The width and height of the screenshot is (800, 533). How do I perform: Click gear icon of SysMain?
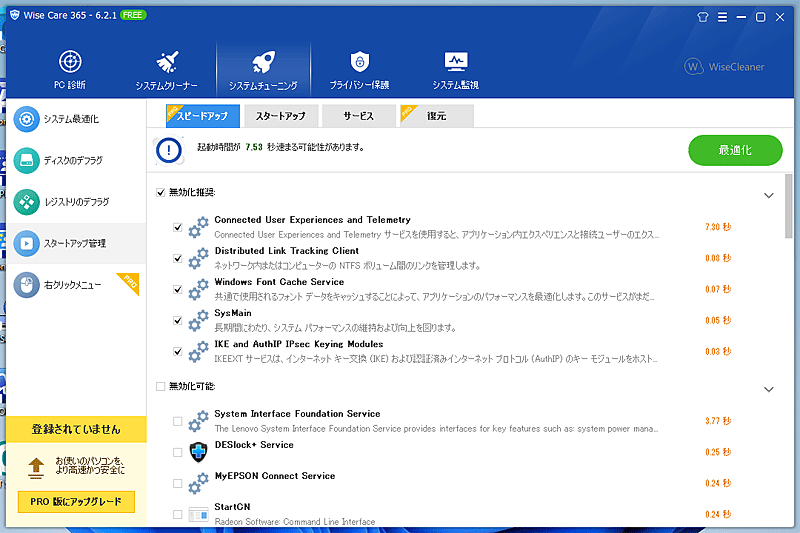[198, 321]
